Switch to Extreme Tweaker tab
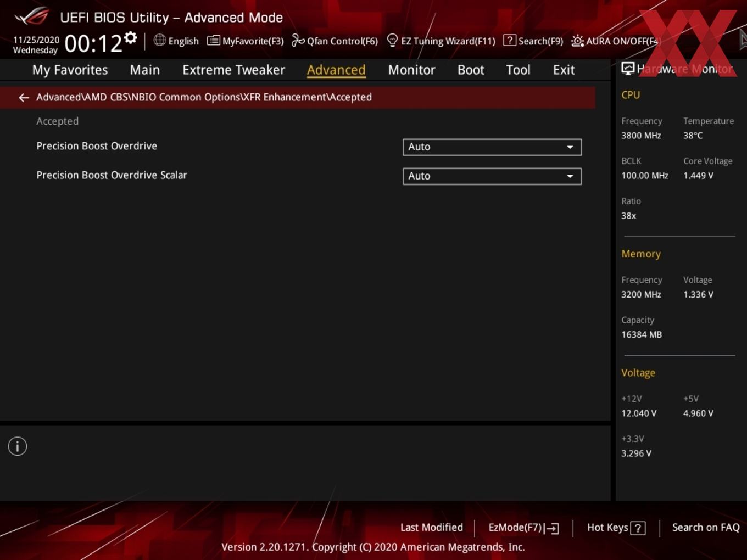The image size is (747, 560). point(233,70)
